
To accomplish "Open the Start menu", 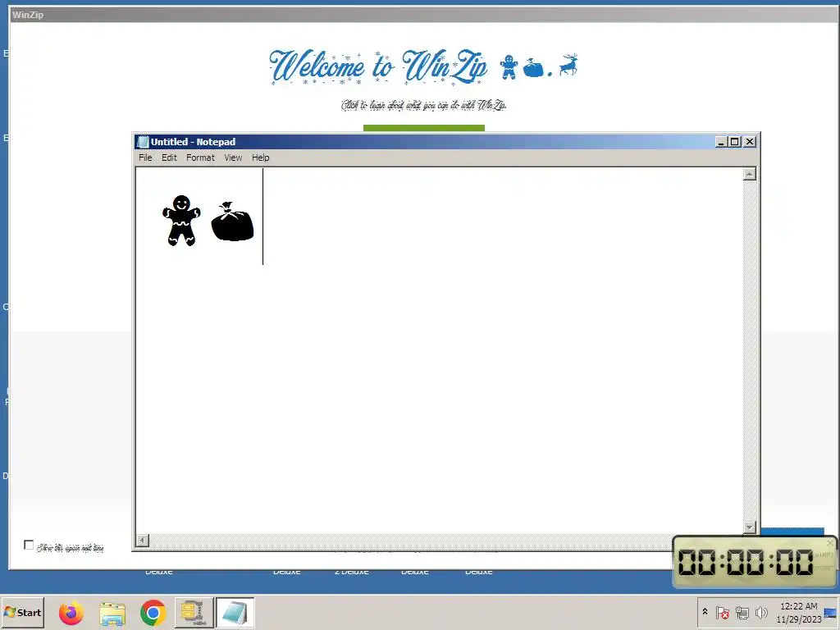I will coord(22,613).
